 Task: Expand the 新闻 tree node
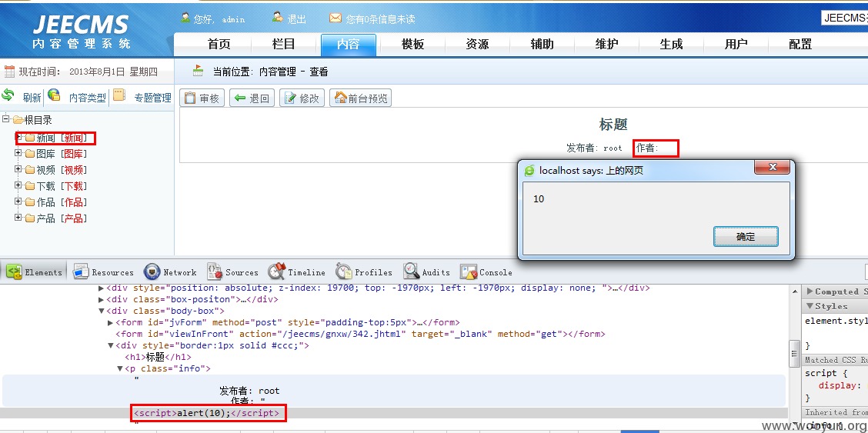click(18, 137)
